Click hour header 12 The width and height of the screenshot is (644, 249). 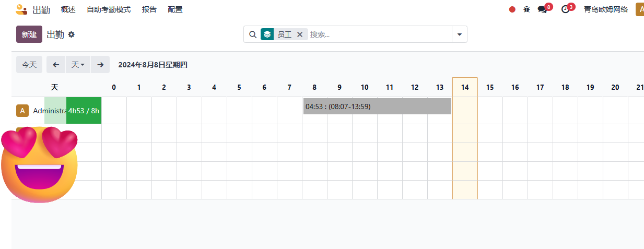click(x=415, y=87)
